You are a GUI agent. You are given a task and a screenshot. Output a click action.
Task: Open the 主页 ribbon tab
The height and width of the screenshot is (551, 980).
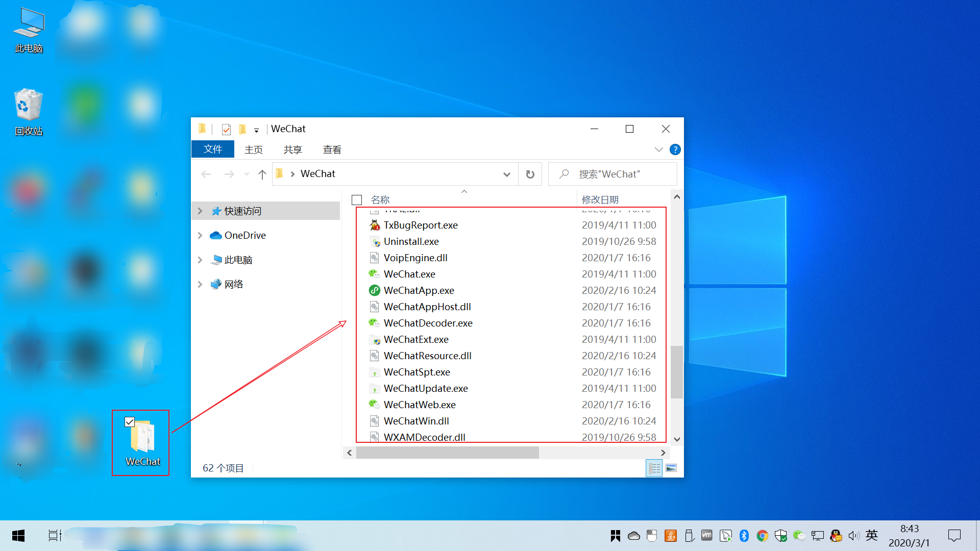253,149
